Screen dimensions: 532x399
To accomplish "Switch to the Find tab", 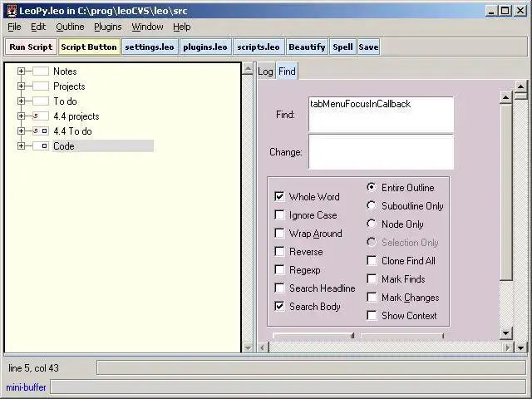I will pos(287,71).
